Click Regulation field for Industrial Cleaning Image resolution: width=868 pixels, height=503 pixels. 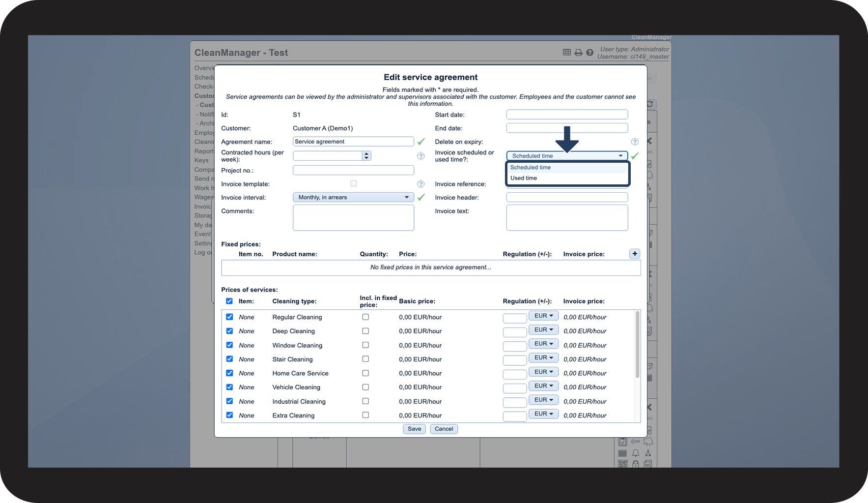515,402
